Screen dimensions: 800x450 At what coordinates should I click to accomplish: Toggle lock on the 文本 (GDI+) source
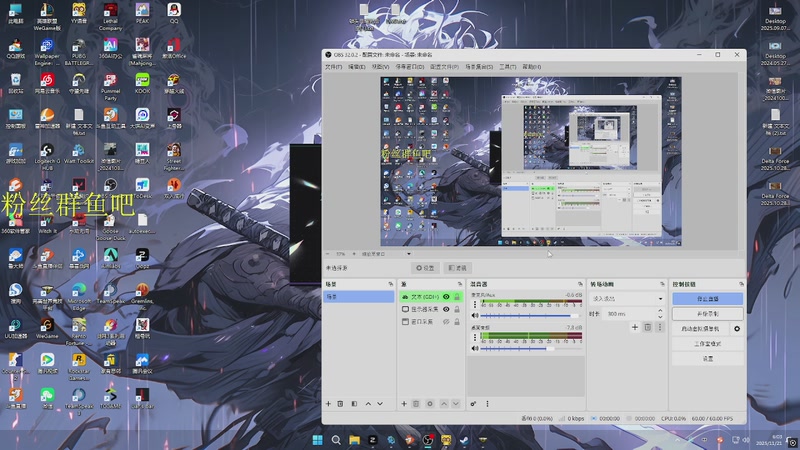[457, 296]
